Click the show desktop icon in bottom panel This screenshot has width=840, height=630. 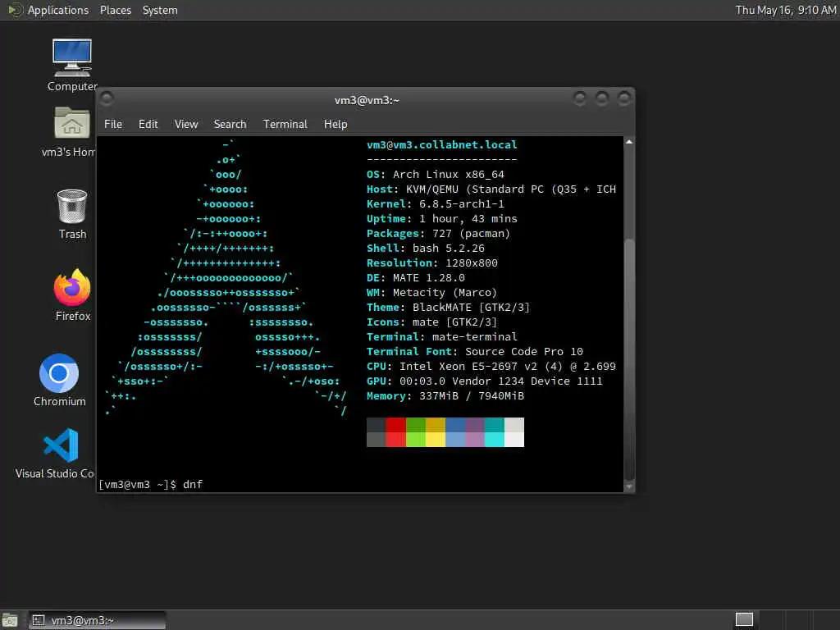tap(10, 620)
